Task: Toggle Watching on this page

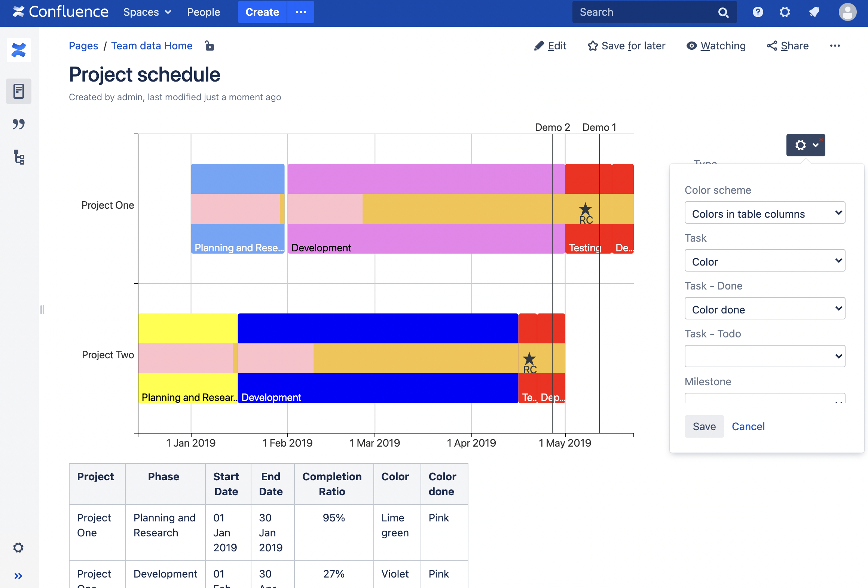Action: pyautogui.click(x=715, y=46)
